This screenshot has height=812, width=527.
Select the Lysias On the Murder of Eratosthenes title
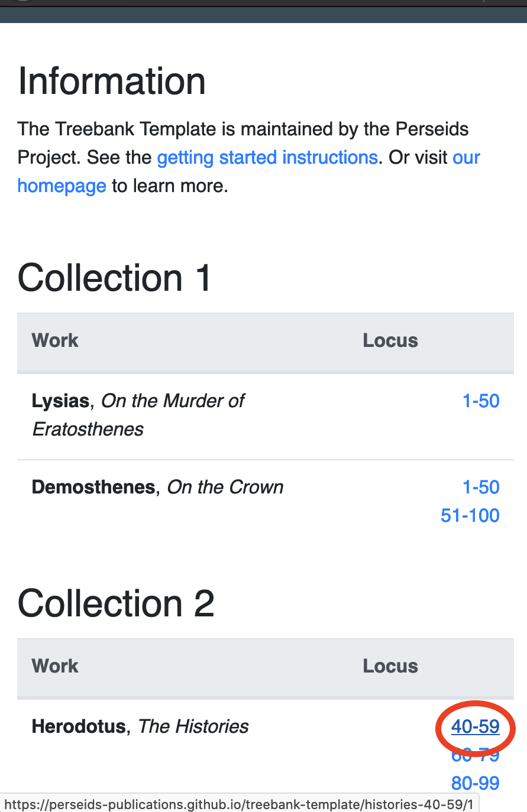pyautogui.click(x=138, y=415)
